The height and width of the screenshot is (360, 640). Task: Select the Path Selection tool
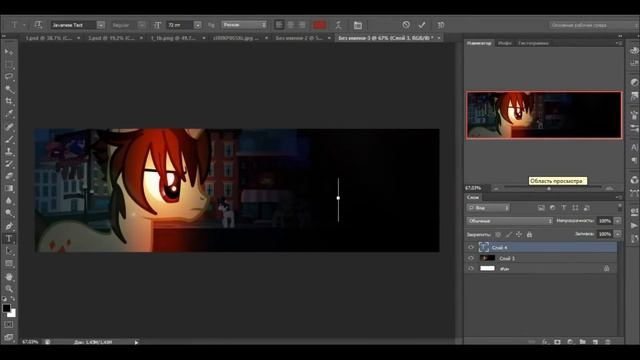(x=9, y=251)
